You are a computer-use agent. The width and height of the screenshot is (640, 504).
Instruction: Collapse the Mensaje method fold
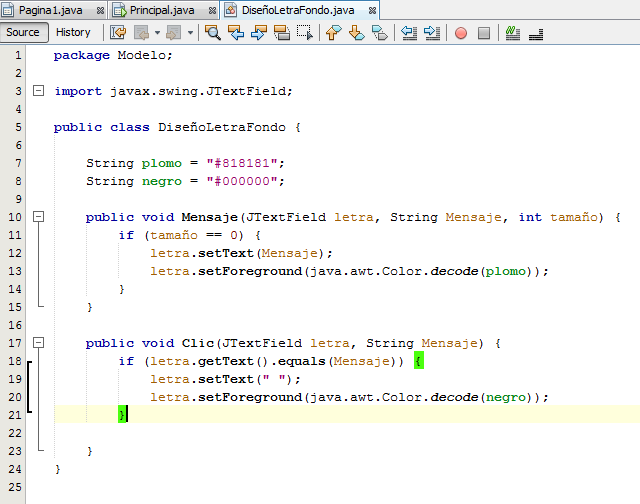point(38,216)
